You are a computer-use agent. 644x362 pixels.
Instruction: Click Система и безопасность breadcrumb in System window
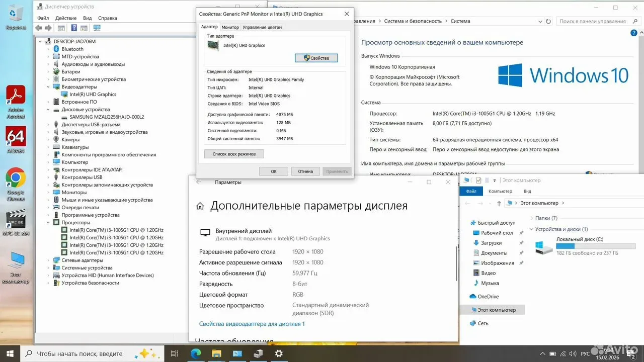tap(413, 21)
